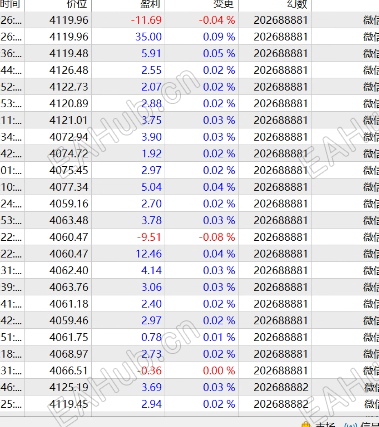Click the price cell 4061.18
This screenshot has width=379, height=427.
(69, 304)
